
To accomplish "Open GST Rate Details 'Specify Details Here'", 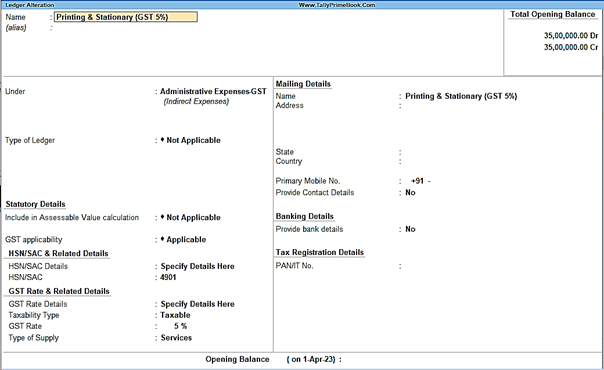I will point(197,304).
